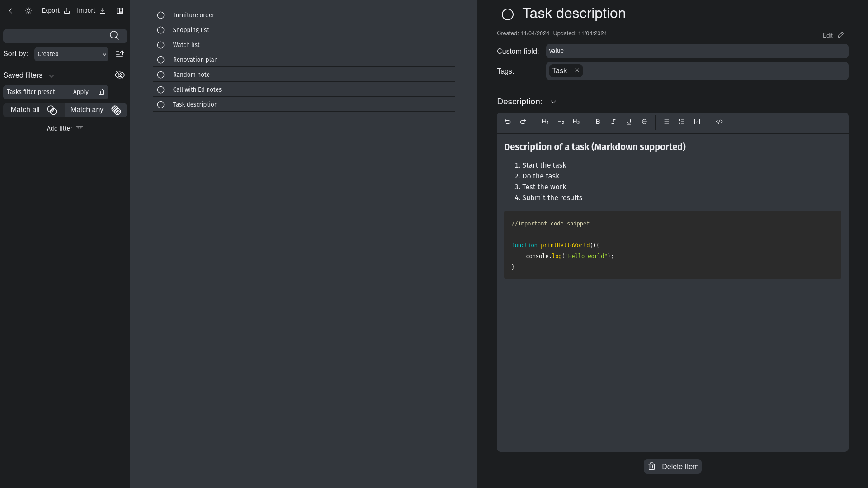
Task: Click the sidebar layout panel icon
Action: [119, 11]
